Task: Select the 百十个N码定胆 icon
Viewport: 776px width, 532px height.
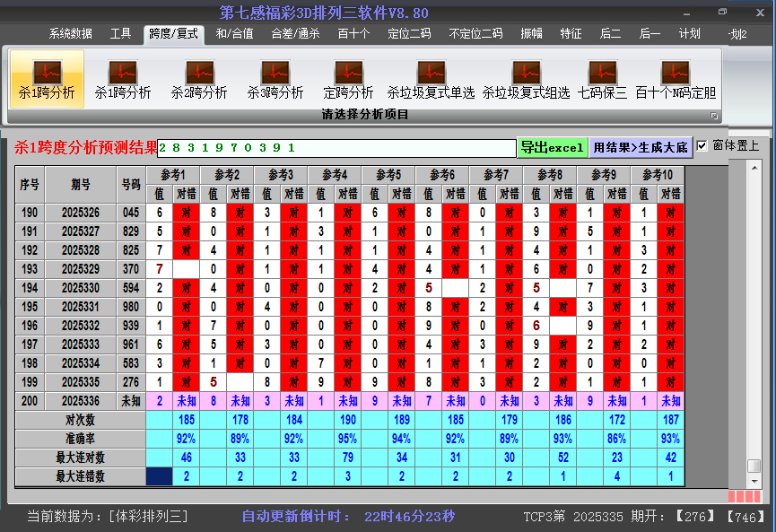Action: tap(676, 73)
